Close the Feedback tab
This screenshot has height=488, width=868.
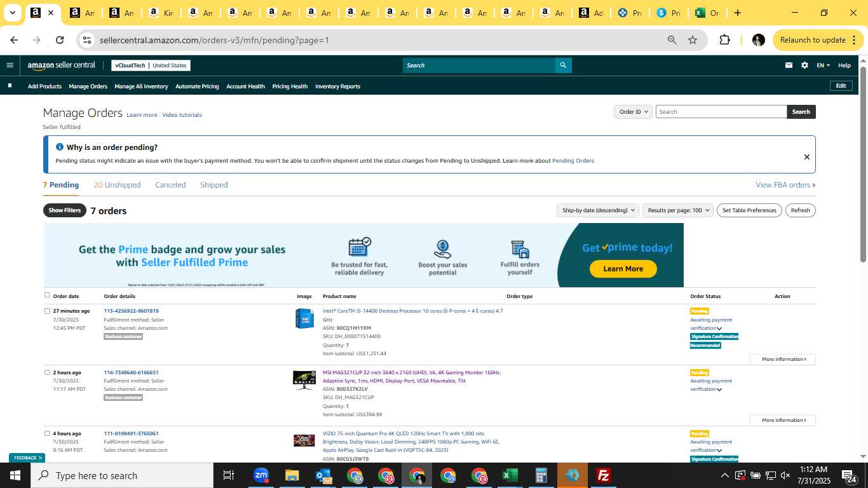(40, 457)
